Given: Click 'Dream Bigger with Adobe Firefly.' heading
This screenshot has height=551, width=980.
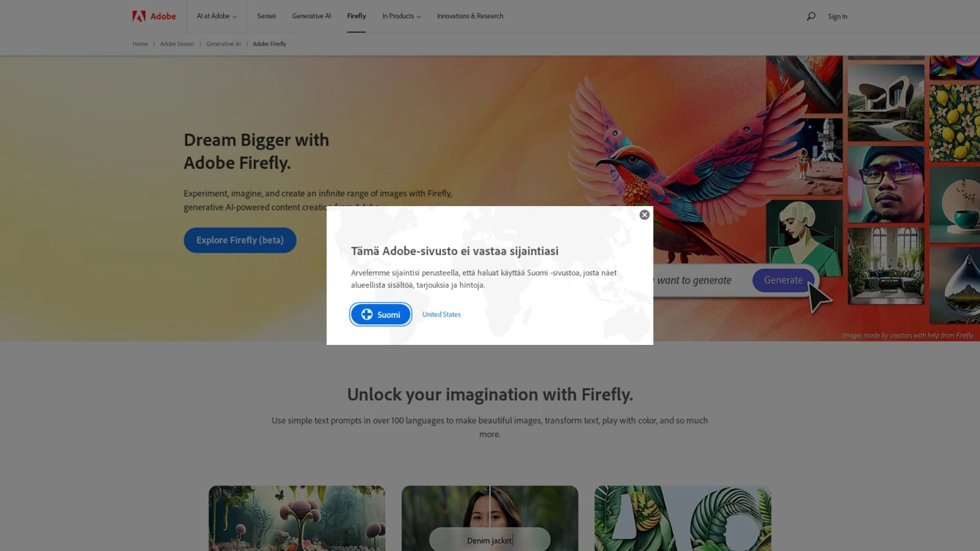Looking at the screenshot, I should (x=257, y=151).
